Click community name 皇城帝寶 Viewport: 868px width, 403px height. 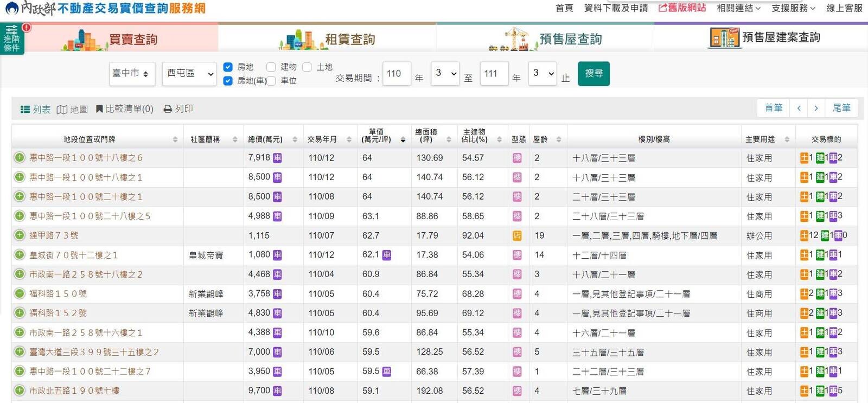(206, 255)
